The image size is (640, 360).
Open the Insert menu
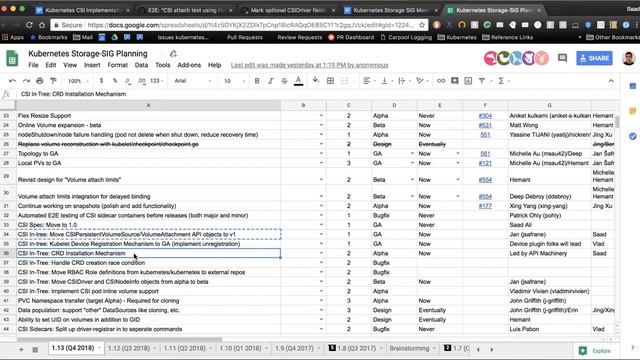pyautogui.click(x=92, y=65)
